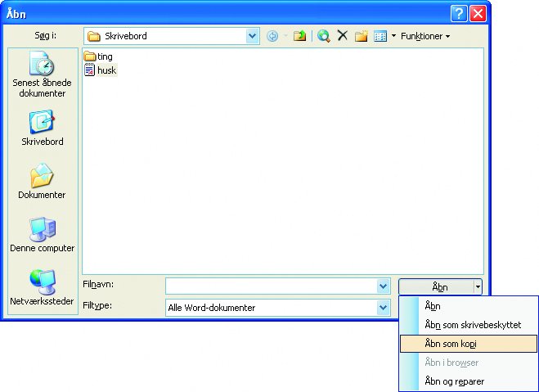Open the Funktioner menu
The width and height of the screenshot is (539, 392).
[x=425, y=36]
